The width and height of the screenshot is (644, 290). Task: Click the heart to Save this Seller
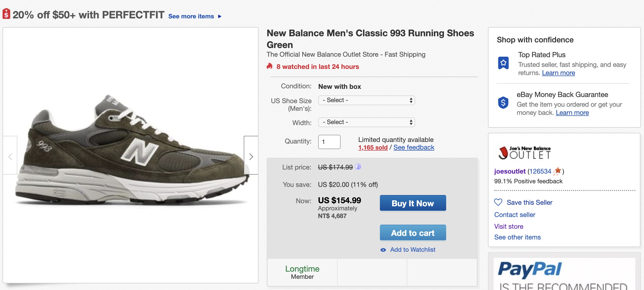click(498, 202)
